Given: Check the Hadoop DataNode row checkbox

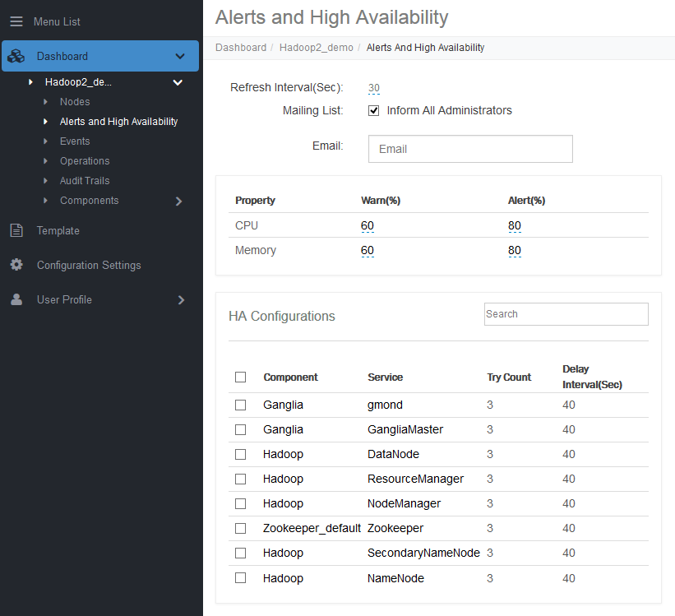Looking at the screenshot, I should pos(240,454).
